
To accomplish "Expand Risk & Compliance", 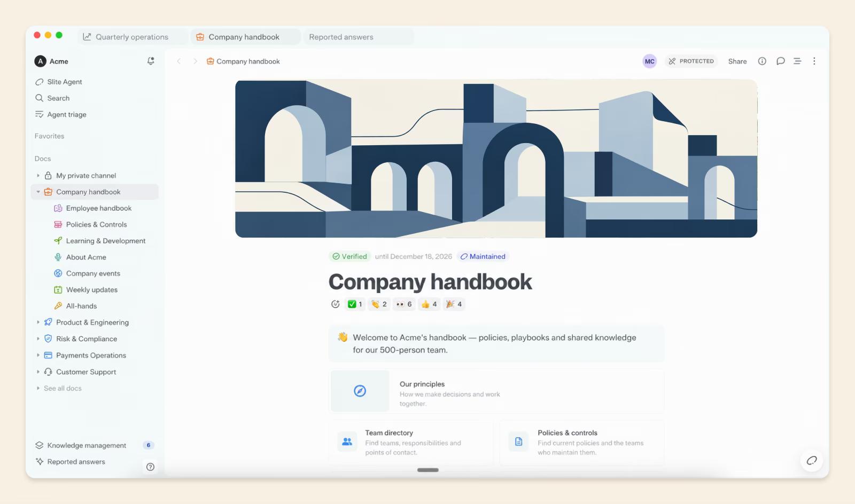I will [38, 339].
